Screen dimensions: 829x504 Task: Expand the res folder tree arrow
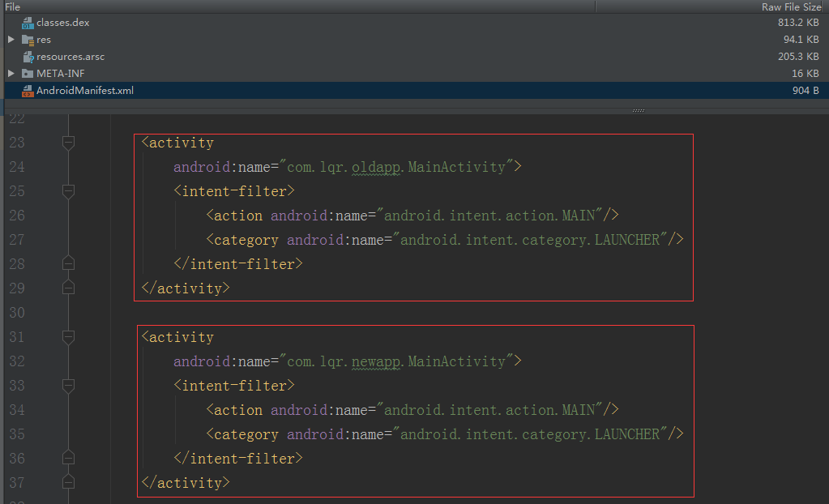(11, 40)
